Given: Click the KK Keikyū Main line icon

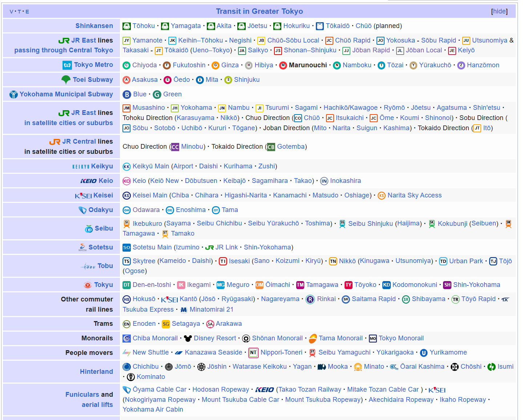Looking at the screenshot, I should (x=126, y=167).
